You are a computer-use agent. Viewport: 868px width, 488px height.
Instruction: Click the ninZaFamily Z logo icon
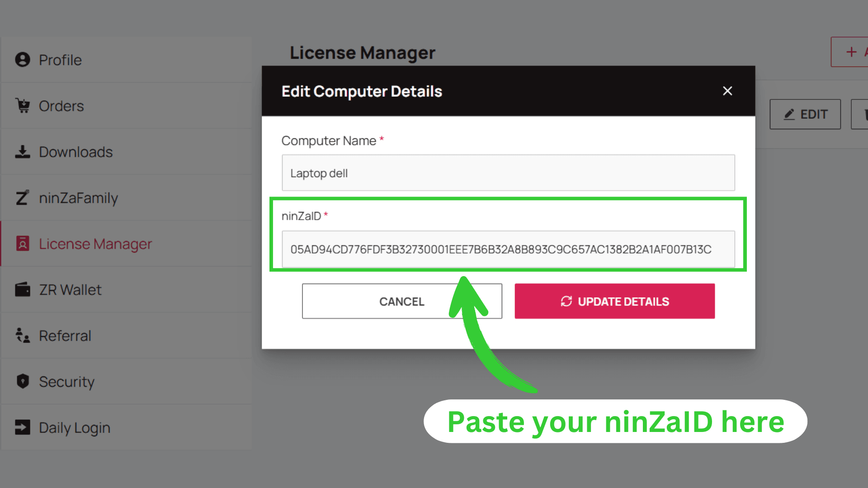[x=23, y=197]
